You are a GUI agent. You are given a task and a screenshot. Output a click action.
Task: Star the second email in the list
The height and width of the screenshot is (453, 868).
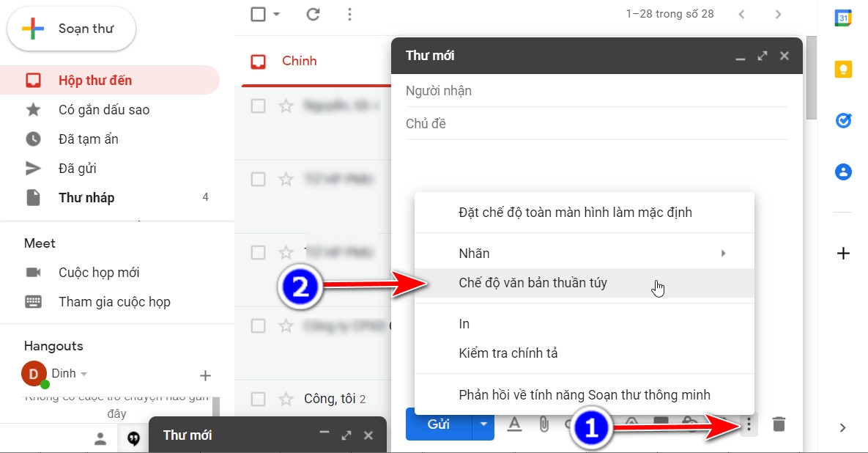tap(286, 180)
